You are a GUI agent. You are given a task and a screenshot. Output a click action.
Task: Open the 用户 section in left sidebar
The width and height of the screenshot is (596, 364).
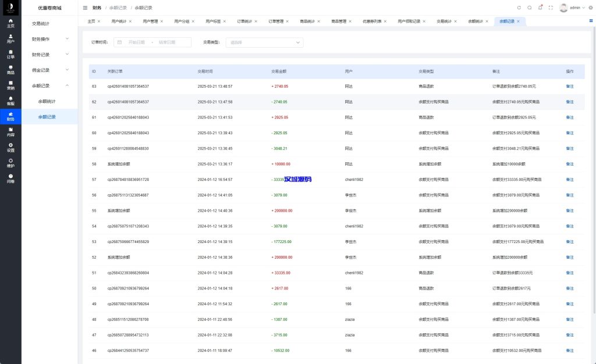10,38
